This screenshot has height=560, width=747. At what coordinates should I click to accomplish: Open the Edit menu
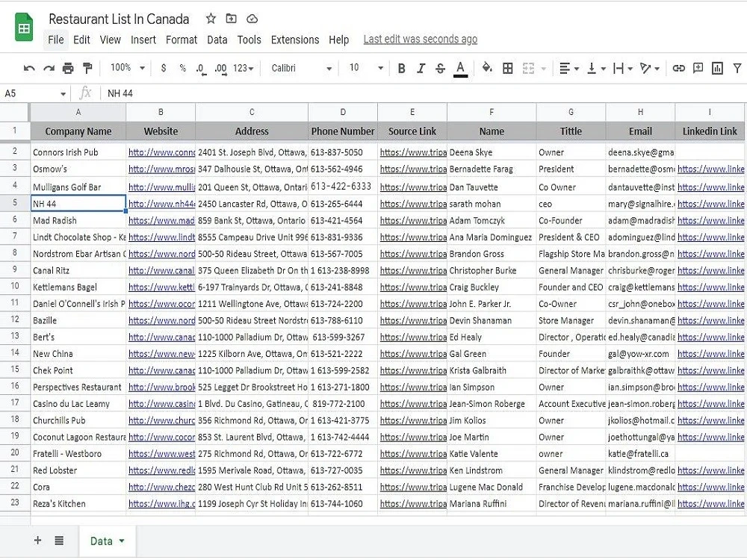tap(81, 40)
